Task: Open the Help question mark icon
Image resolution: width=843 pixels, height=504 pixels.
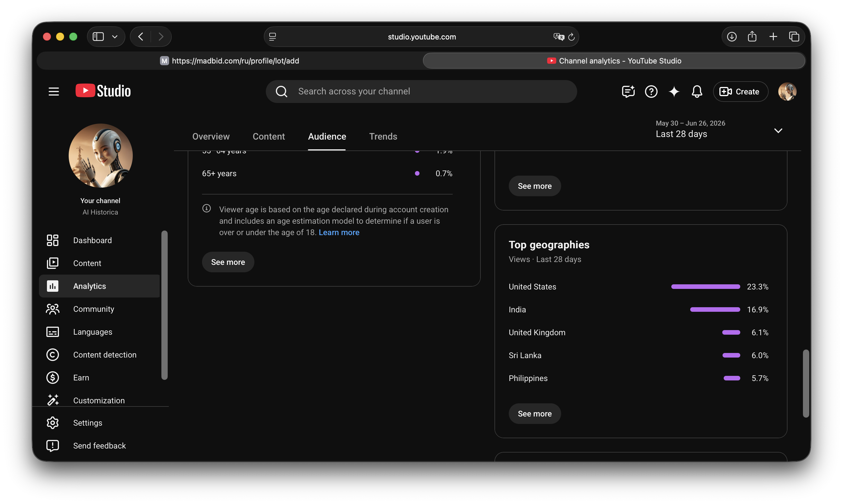Action: pos(651,91)
